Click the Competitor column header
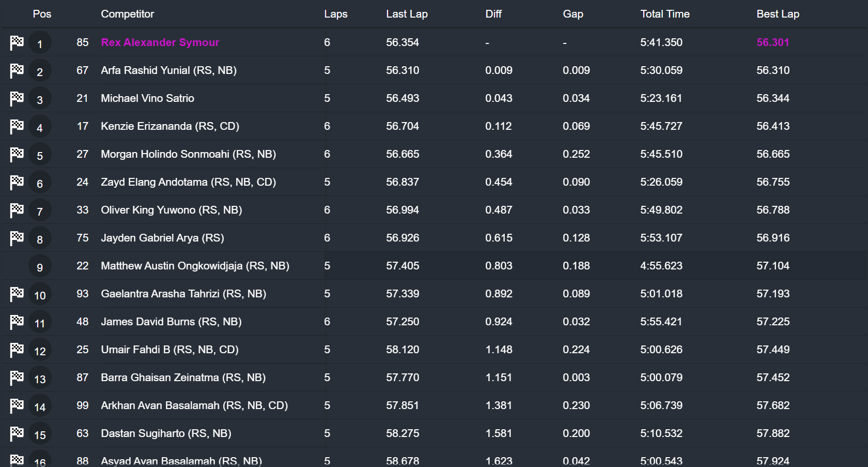This screenshot has width=868, height=467. coord(127,14)
